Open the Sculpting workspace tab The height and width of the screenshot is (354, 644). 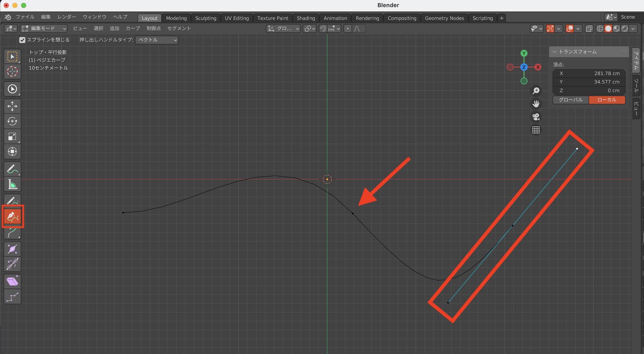(205, 18)
